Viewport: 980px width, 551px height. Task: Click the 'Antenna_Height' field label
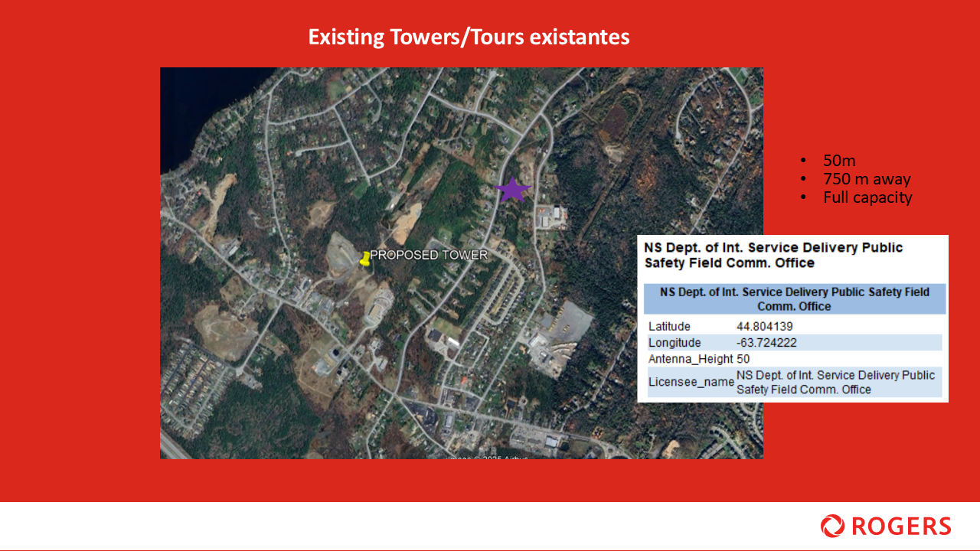point(691,359)
